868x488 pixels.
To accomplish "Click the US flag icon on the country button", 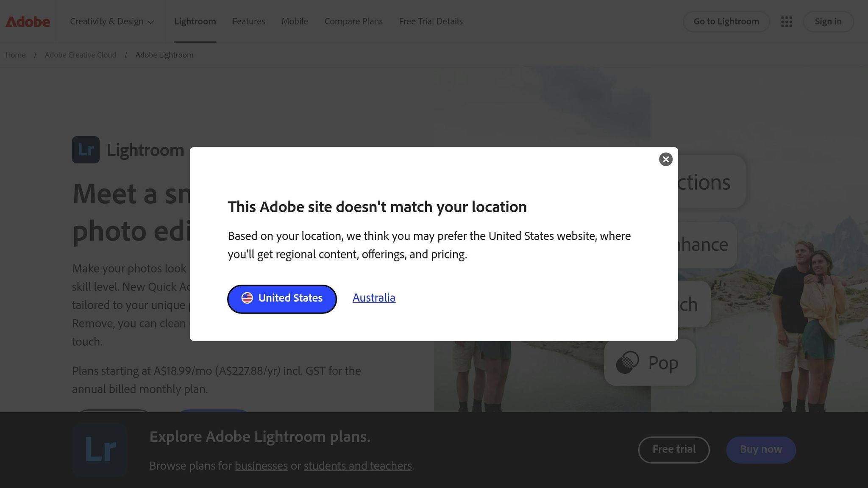I will [x=248, y=298].
